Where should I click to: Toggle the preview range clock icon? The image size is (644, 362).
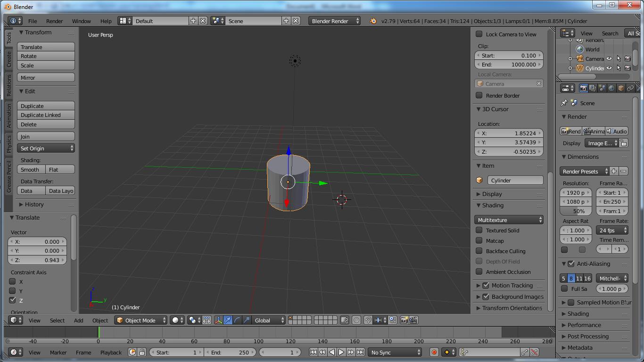132,352
